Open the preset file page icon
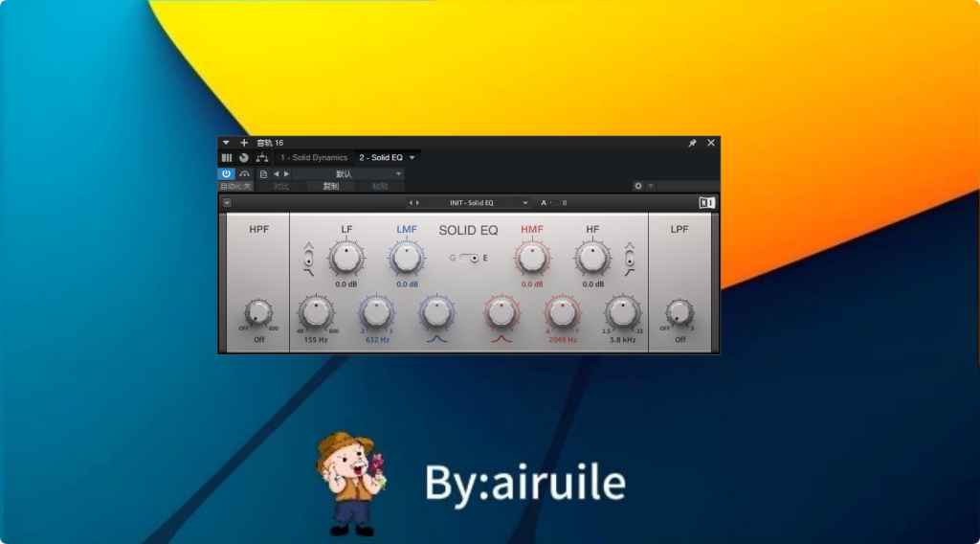 [263, 173]
